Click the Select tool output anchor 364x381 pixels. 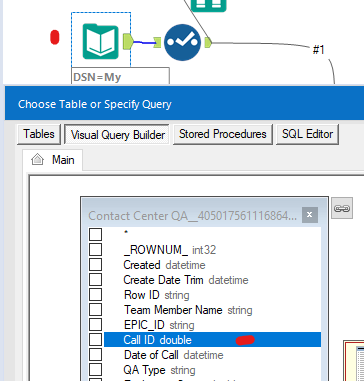tap(208, 42)
